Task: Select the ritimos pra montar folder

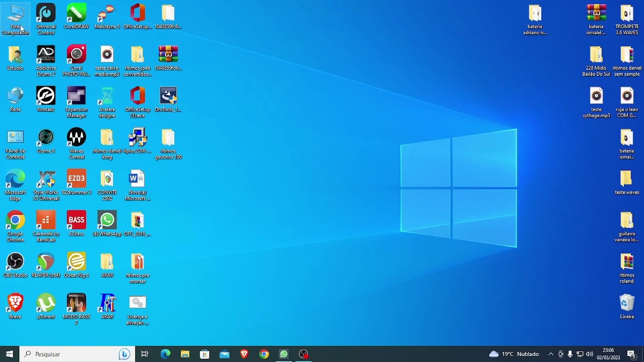Action: pos(137,268)
